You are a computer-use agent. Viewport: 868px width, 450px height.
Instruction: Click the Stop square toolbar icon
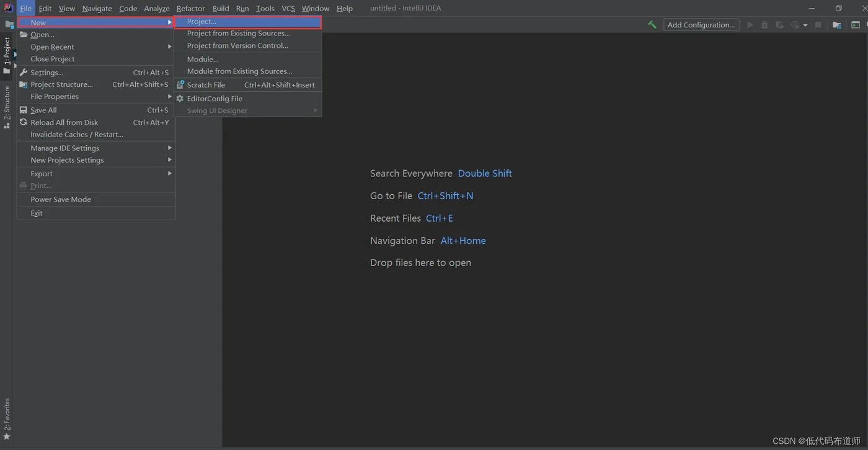point(818,25)
